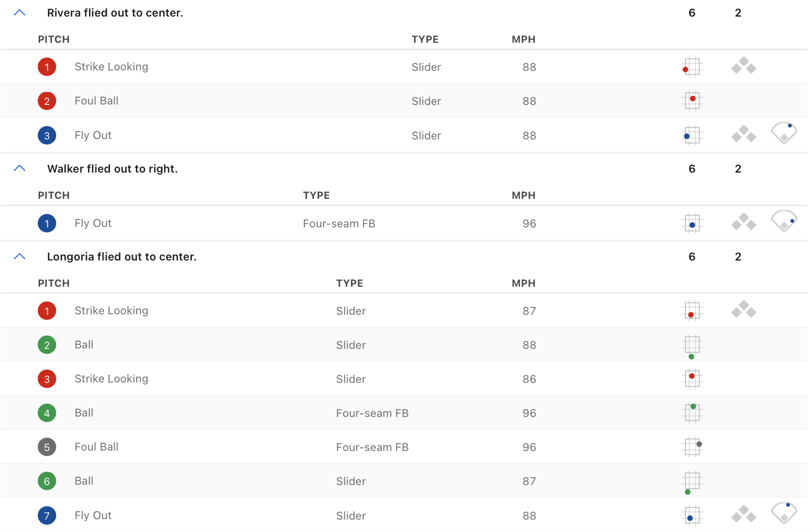Click strike zone icon for Rivera's Foul Ball pitch
812x532 pixels.
click(x=692, y=101)
